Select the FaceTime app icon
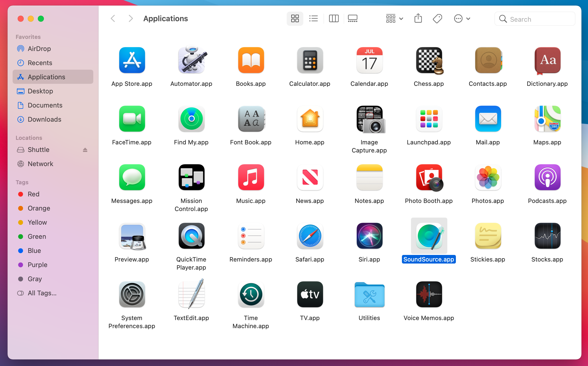The height and width of the screenshot is (366, 588). 132,119
